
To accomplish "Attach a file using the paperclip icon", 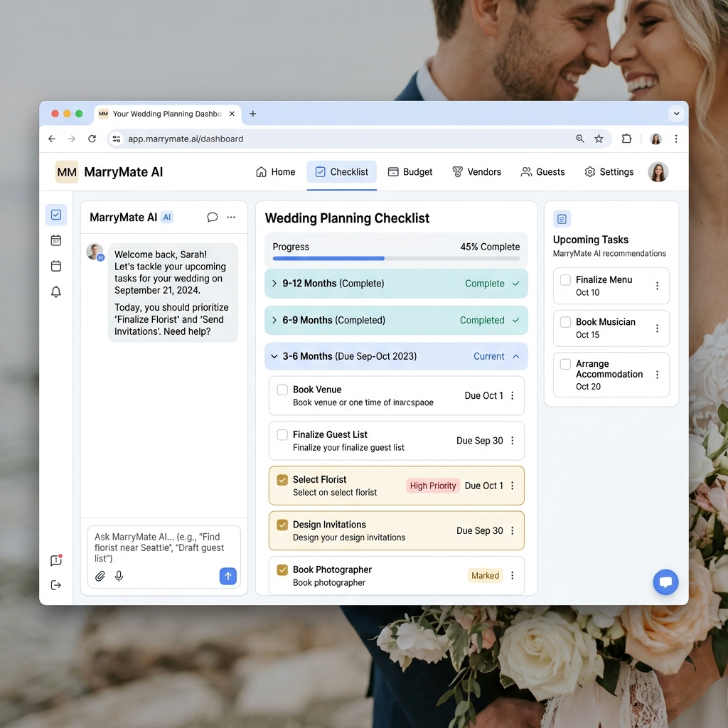I will coord(100,576).
